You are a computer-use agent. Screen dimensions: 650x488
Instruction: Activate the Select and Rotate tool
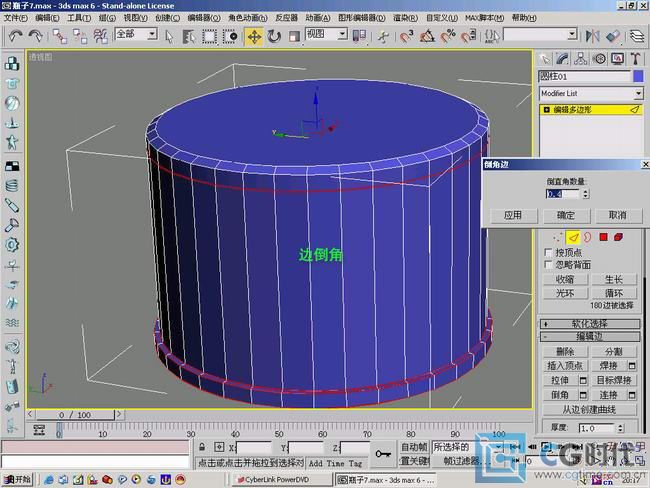(x=274, y=36)
